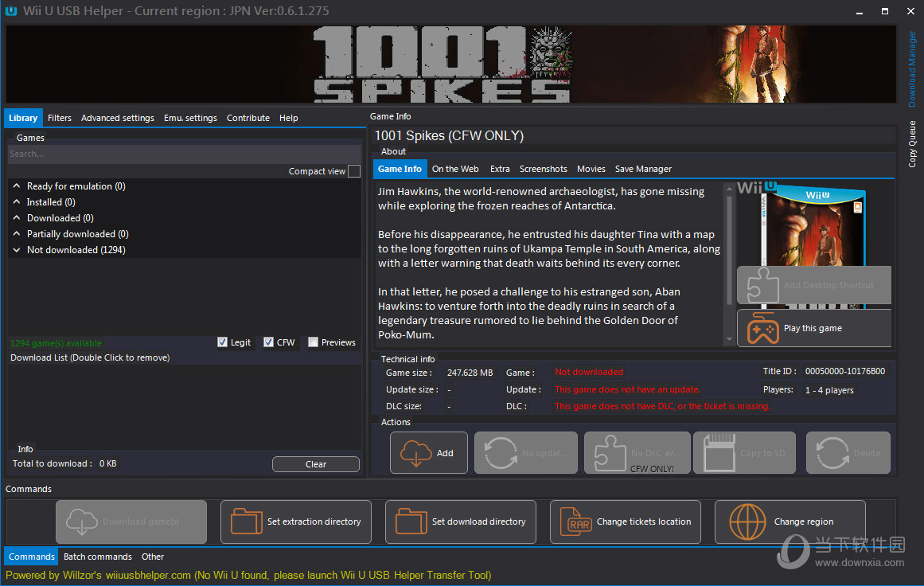
Task: Click the No update refresh icon
Action: pos(501,453)
